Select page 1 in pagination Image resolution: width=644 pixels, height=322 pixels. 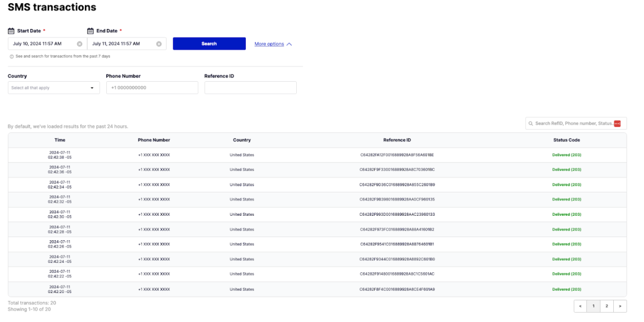[594, 306]
